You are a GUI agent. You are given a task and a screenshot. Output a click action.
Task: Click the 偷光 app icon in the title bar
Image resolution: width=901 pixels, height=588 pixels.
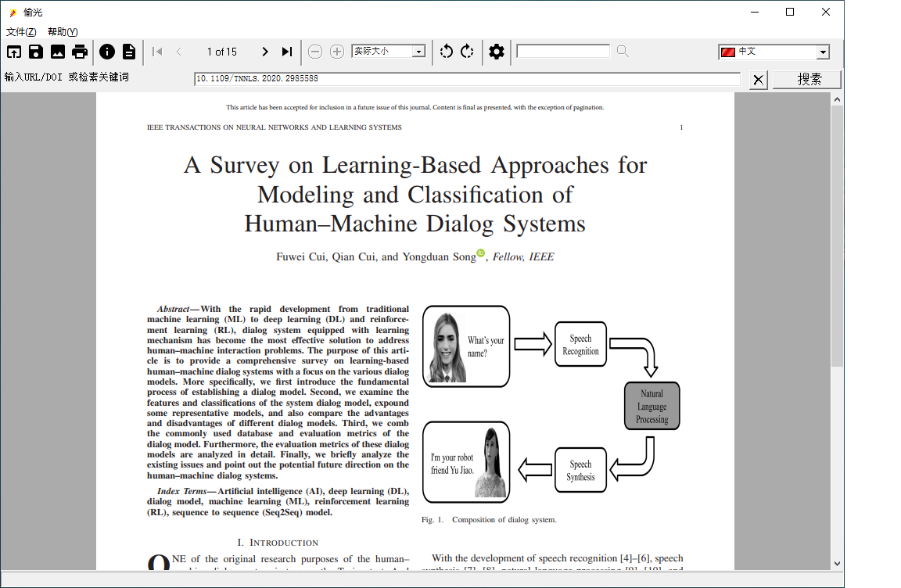coord(13,12)
